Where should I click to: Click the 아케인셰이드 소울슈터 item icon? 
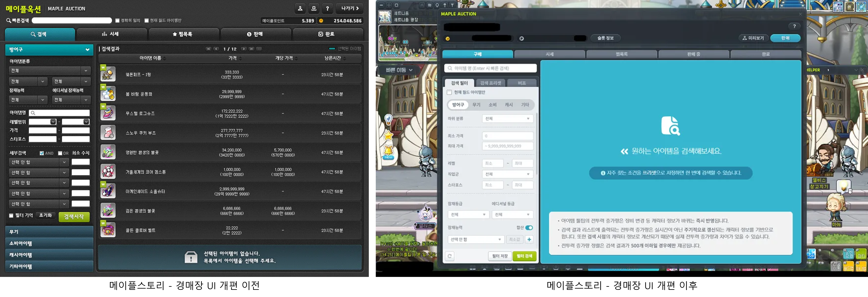point(108,191)
